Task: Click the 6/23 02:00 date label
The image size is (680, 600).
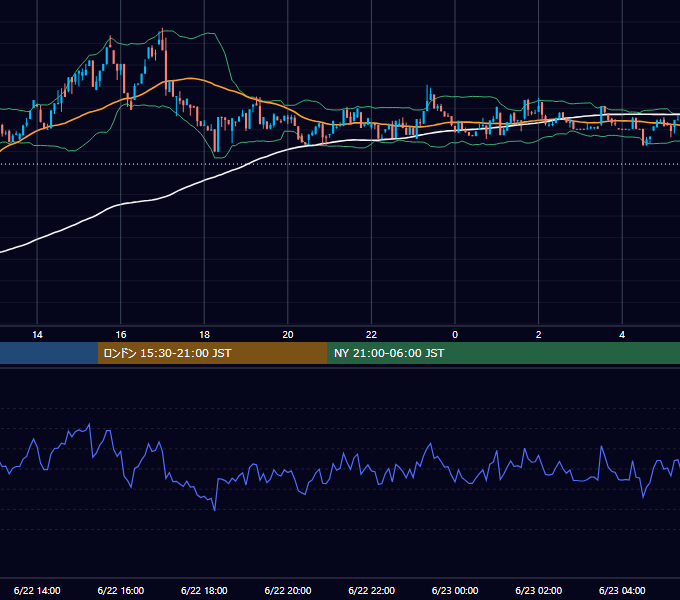Action: [539, 590]
